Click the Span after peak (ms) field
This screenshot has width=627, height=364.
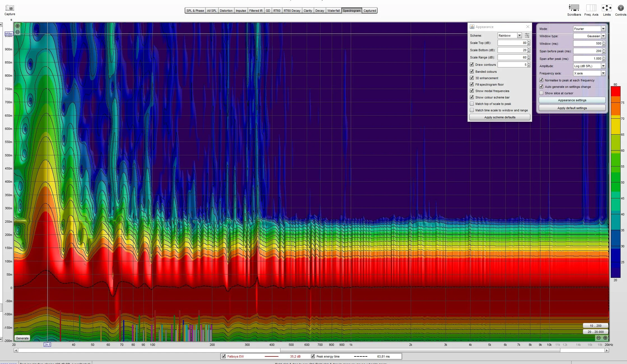(587, 58)
